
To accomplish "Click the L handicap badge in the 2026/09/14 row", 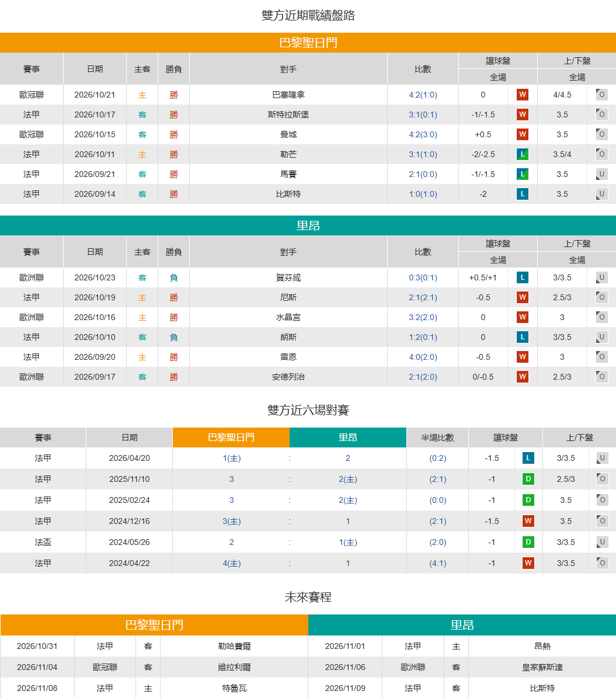I will (x=523, y=194).
